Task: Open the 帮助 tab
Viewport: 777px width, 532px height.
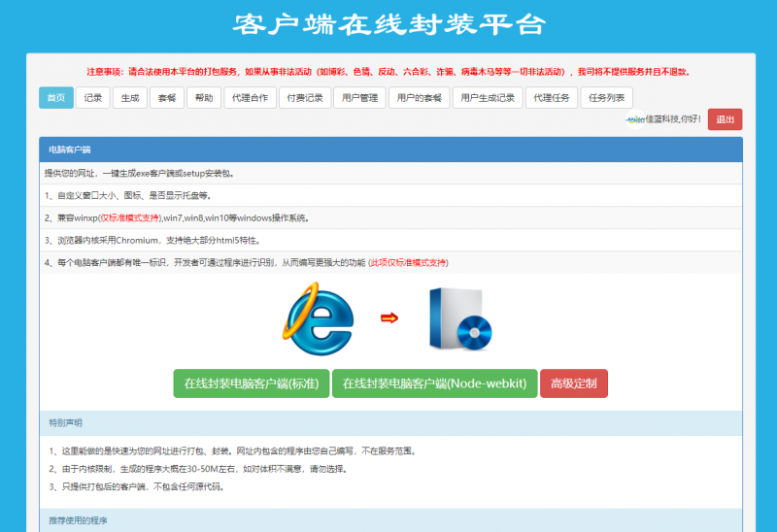Action: [x=204, y=98]
